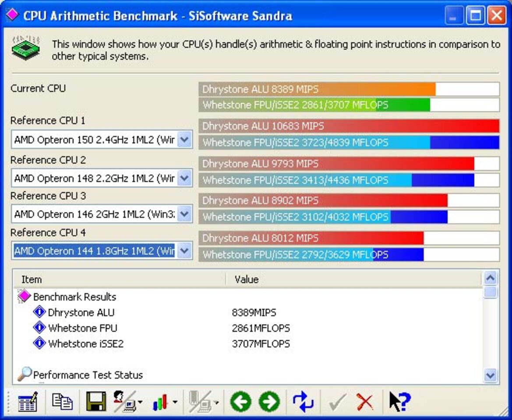This screenshot has width=512, height=420.
Task: Select the Performance Test Status row
Action: 248,375
